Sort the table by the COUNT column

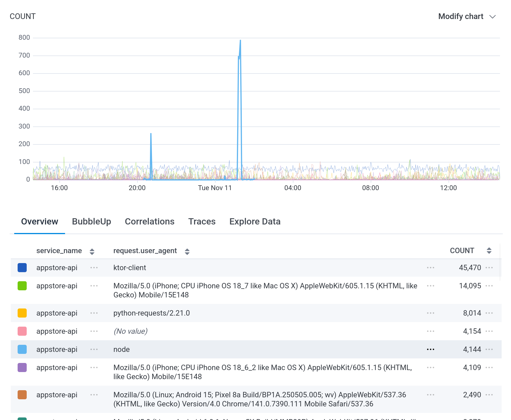[489, 251]
